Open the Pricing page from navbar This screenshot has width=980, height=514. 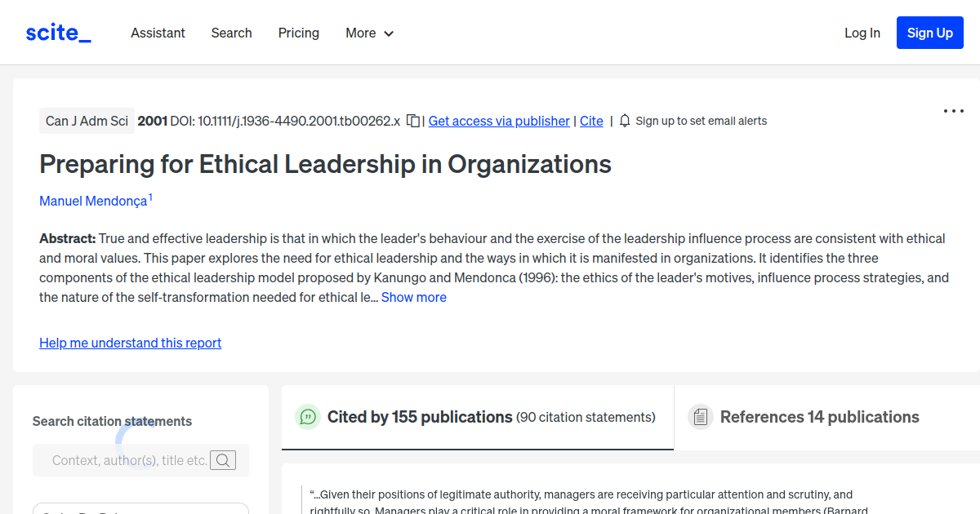[298, 33]
